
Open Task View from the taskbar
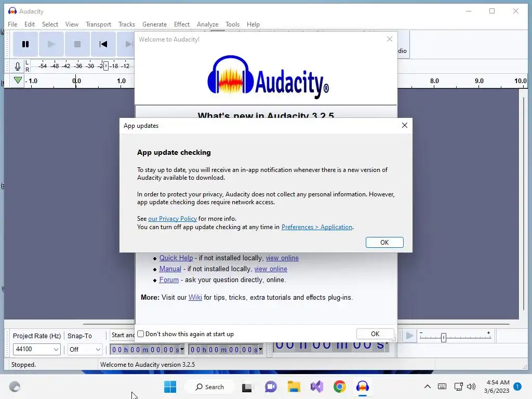click(247, 387)
